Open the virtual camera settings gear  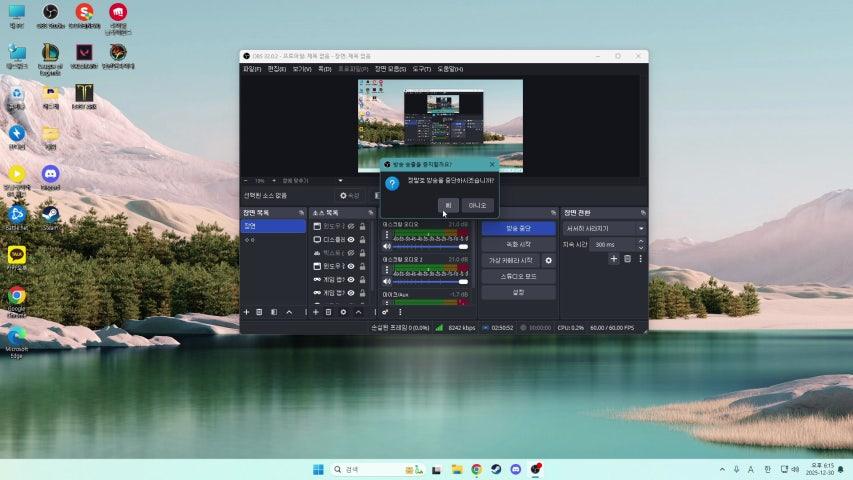pos(548,260)
